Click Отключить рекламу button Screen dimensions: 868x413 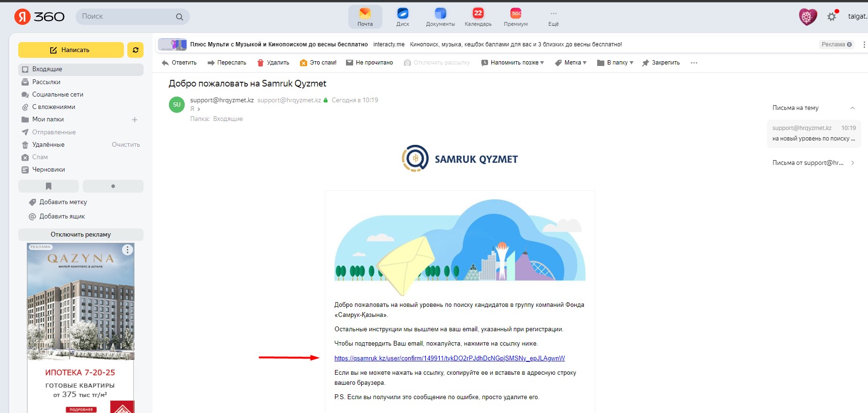(x=81, y=235)
